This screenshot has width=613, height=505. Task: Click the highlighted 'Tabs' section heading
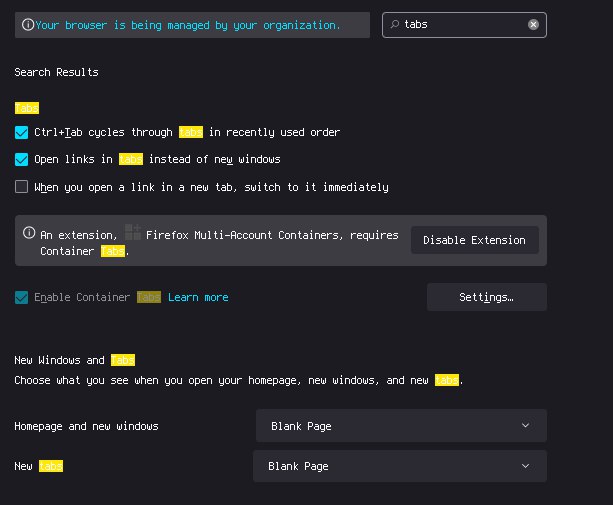pos(27,108)
